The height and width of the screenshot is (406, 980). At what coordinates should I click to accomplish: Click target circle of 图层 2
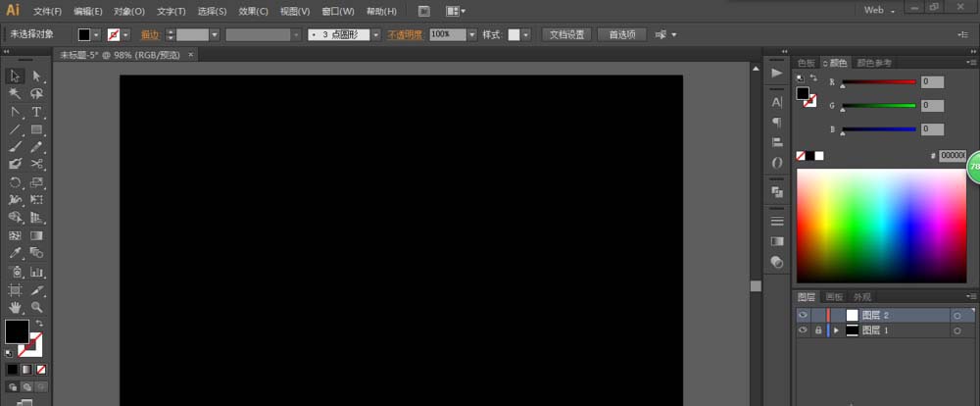pos(957,316)
